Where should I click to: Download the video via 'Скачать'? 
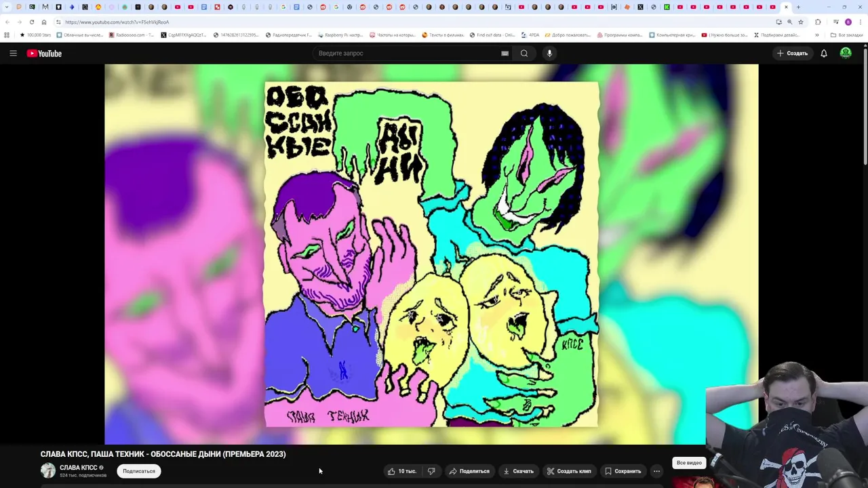[x=519, y=471]
